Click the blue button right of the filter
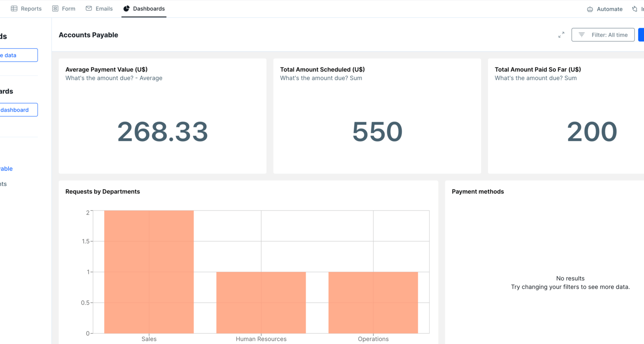This screenshot has width=644, height=344. [x=641, y=35]
